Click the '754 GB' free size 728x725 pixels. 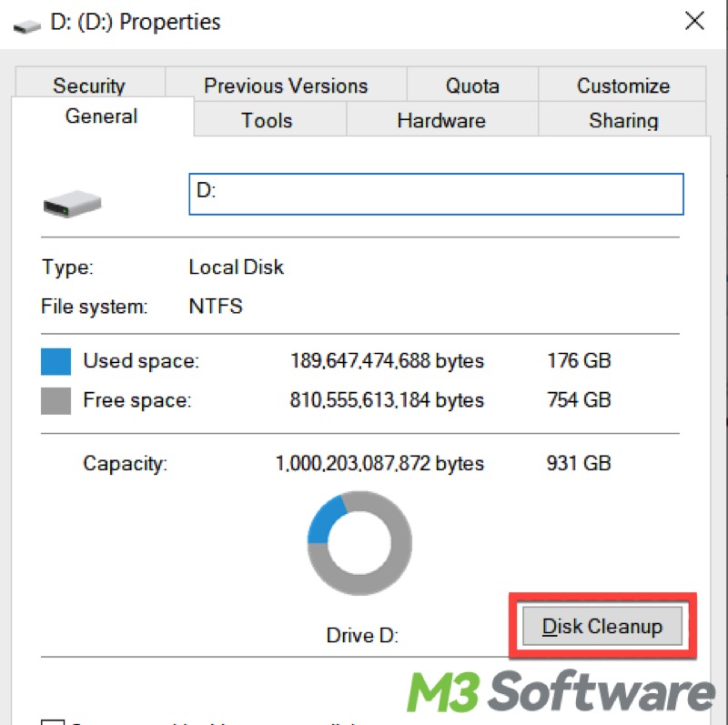pos(579,400)
